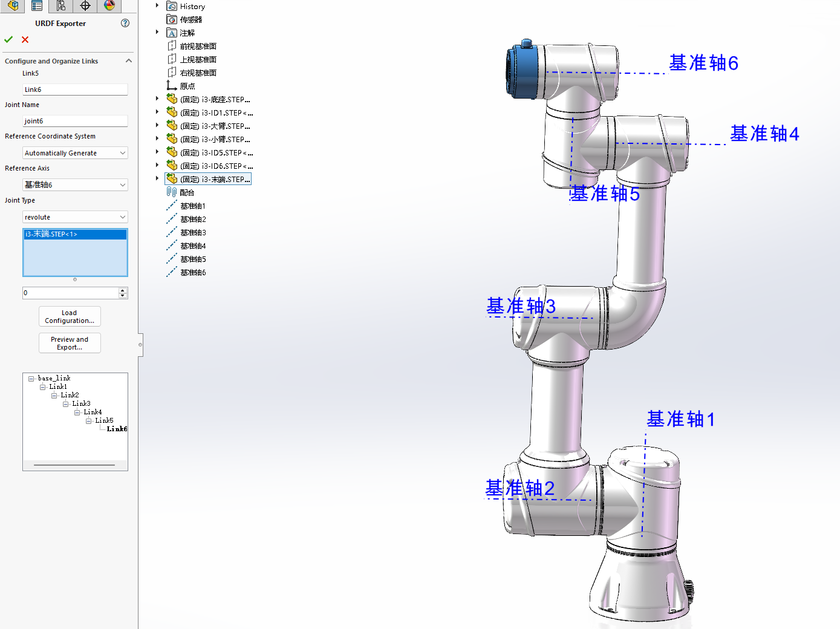Select 基准轴3 axis icon in tree
Screen dimensions: 840x629
[x=172, y=232]
